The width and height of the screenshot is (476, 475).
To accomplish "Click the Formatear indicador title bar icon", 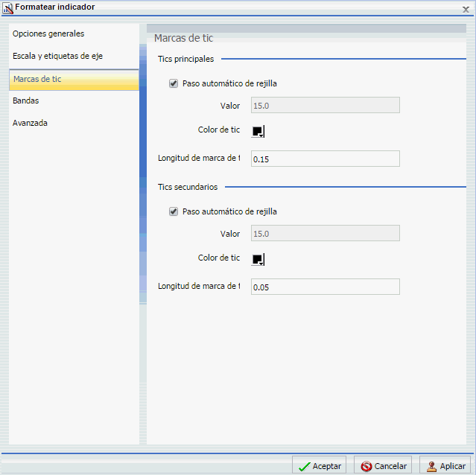I will tap(7, 8).
